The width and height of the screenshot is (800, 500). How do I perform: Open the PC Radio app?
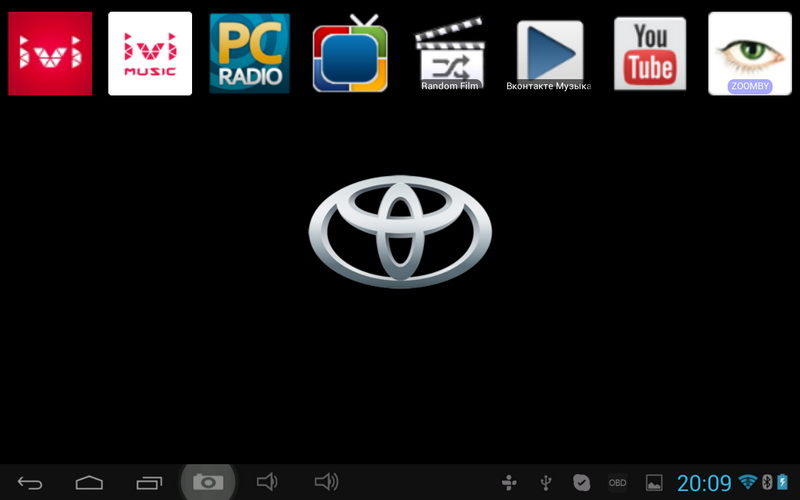249,54
